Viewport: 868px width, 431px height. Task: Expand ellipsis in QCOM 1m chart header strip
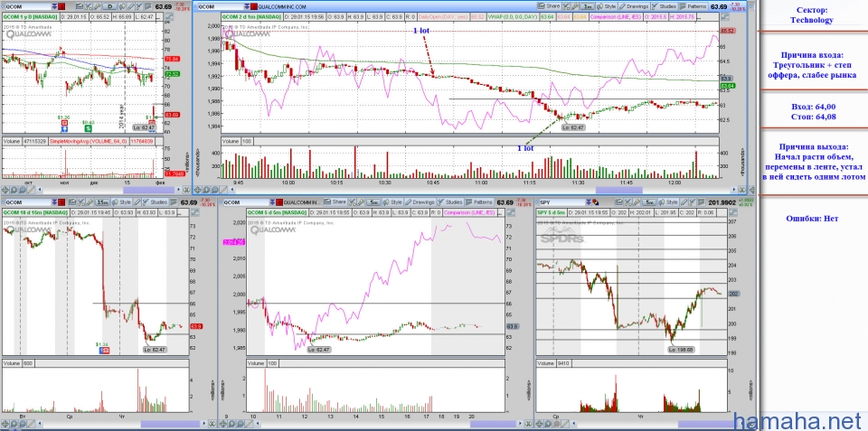coord(699,17)
